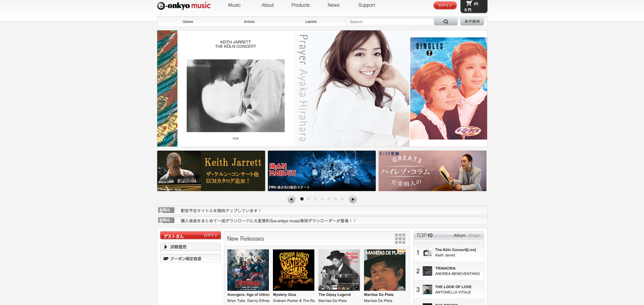Click artist ANDREA BENEVENTANO in TOP10
Image resolution: width=644 pixels, height=305 pixels.
coord(457,274)
